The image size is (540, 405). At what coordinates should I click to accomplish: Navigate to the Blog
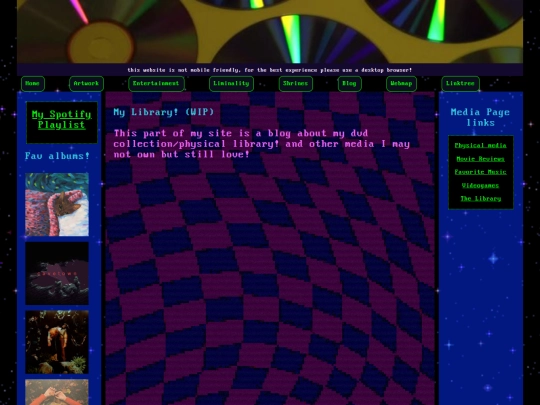click(350, 84)
